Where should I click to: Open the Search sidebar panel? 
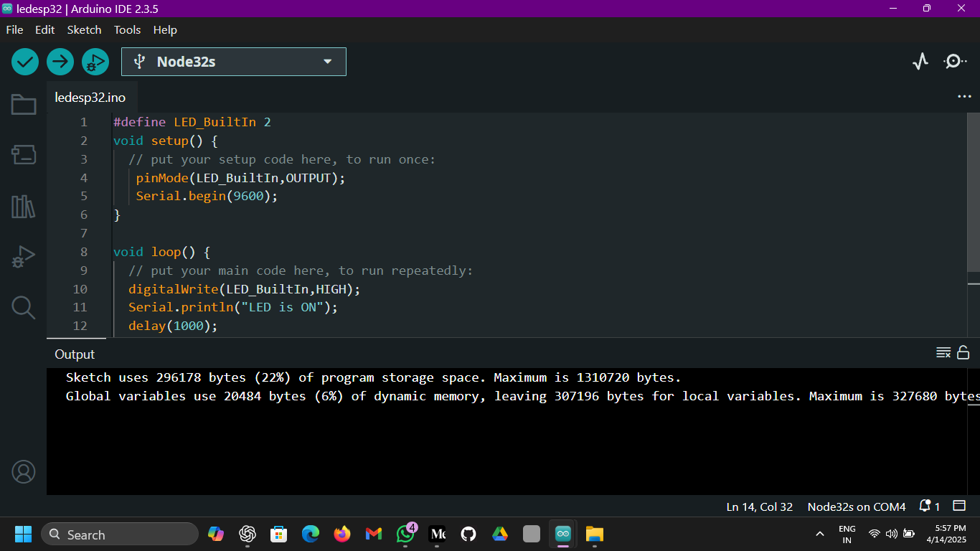pos(23,308)
